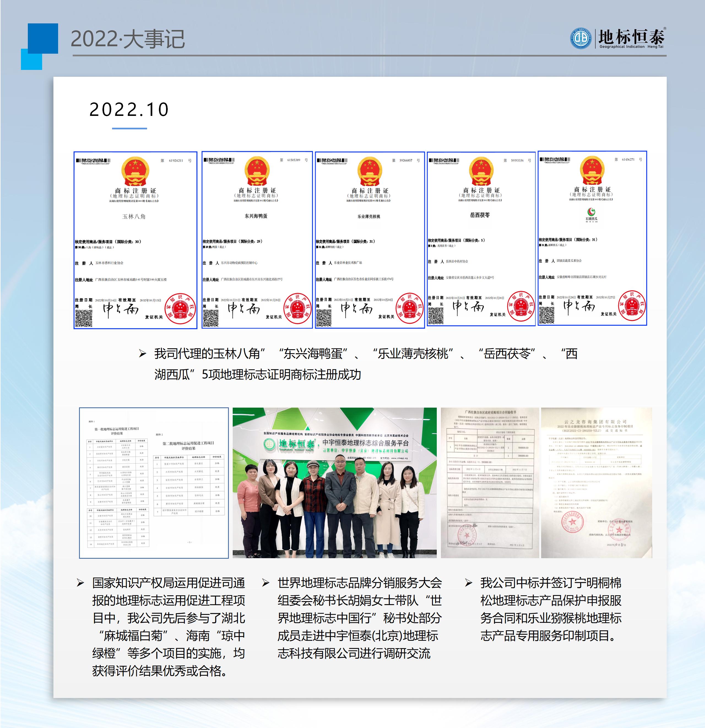705x728 pixels.
Task: Click the arrow bullet before 世界地理标志品牌
Action: (266, 583)
